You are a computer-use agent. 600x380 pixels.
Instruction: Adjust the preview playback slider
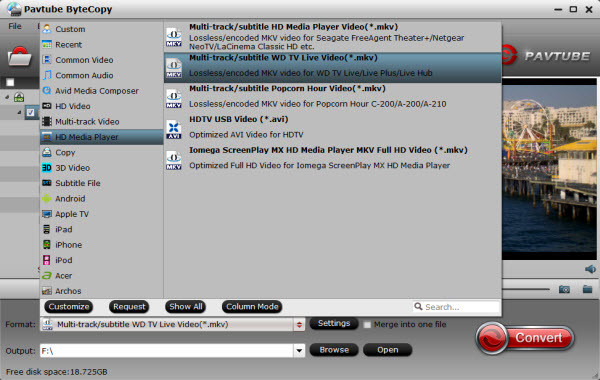click(x=526, y=289)
